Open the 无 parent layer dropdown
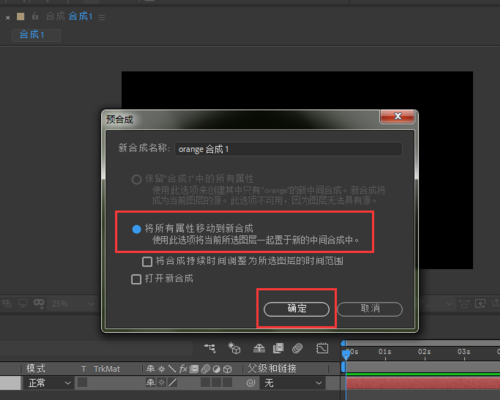Image resolution: width=500 pixels, height=400 pixels. pyautogui.click(x=292, y=383)
